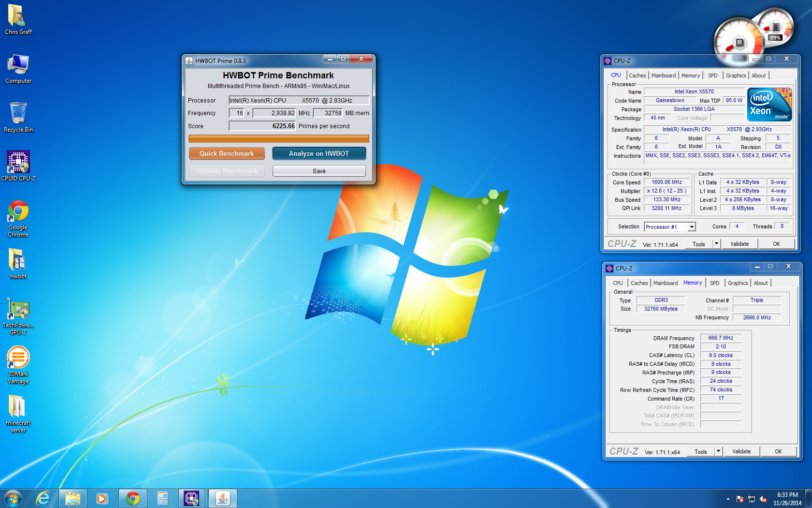Click the Intel Xeon inside logo
The image size is (812, 508).
click(769, 104)
